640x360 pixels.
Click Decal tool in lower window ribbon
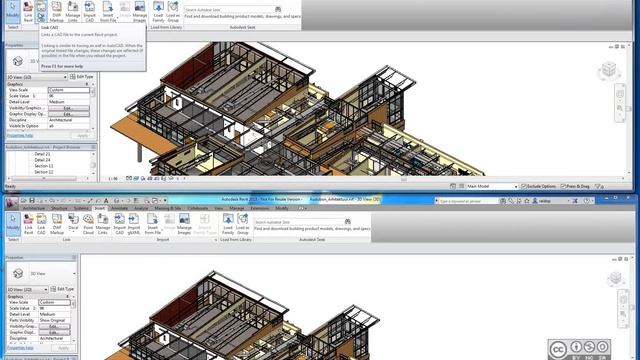[73, 222]
